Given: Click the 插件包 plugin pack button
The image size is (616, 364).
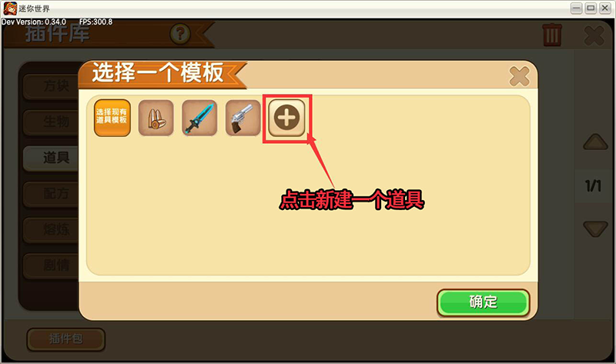Looking at the screenshot, I should point(66,339).
